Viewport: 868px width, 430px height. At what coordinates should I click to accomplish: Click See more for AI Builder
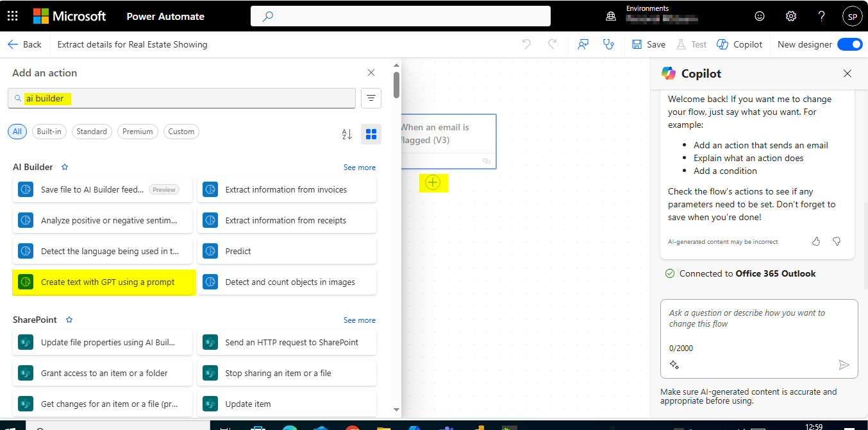(360, 168)
